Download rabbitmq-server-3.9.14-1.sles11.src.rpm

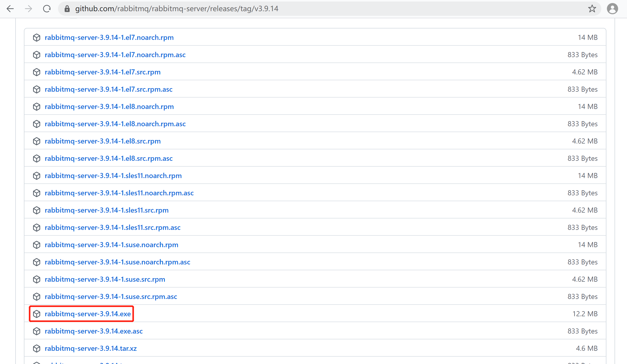(x=107, y=210)
